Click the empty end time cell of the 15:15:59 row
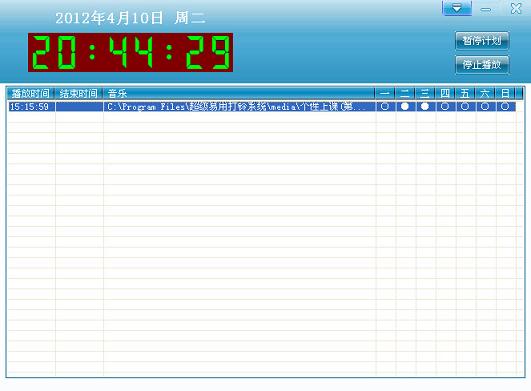Screen dimensions: 531x391 [79, 107]
